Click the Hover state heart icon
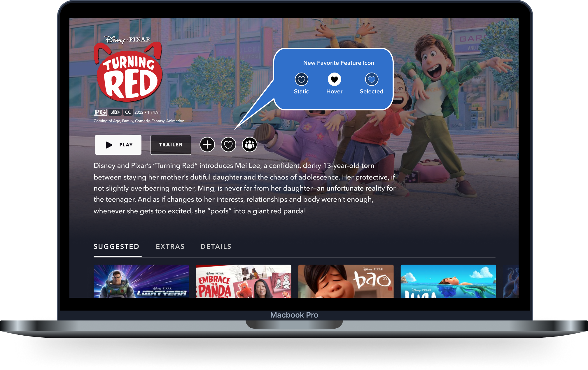Screen dimensions: 588x370 coord(334,79)
